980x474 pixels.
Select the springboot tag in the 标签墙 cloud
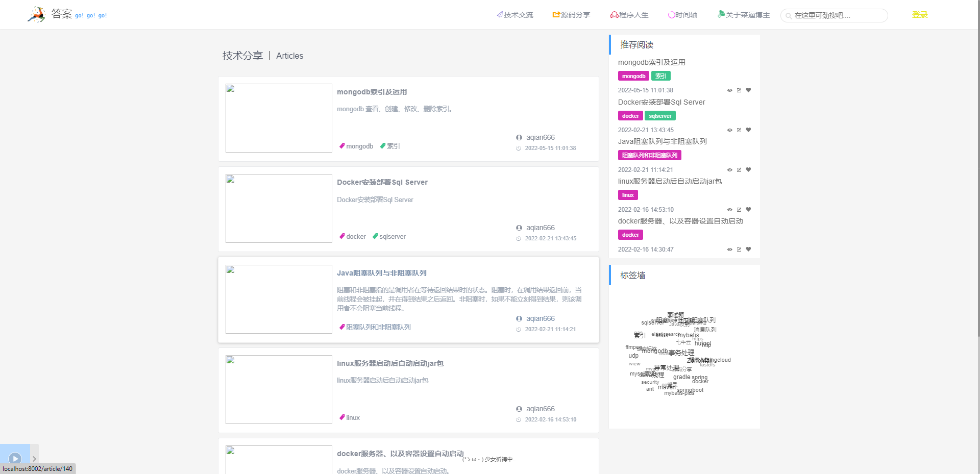tap(690, 390)
